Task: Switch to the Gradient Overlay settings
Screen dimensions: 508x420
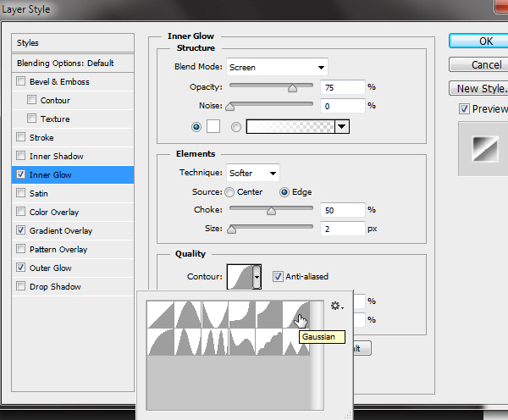Action: pyautogui.click(x=60, y=230)
